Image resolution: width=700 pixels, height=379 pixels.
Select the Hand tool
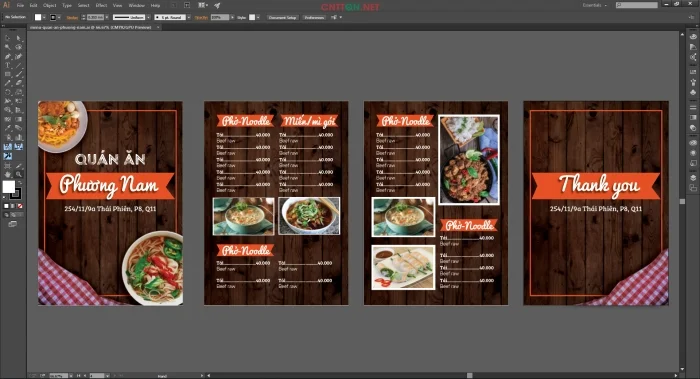[x=8, y=175]
